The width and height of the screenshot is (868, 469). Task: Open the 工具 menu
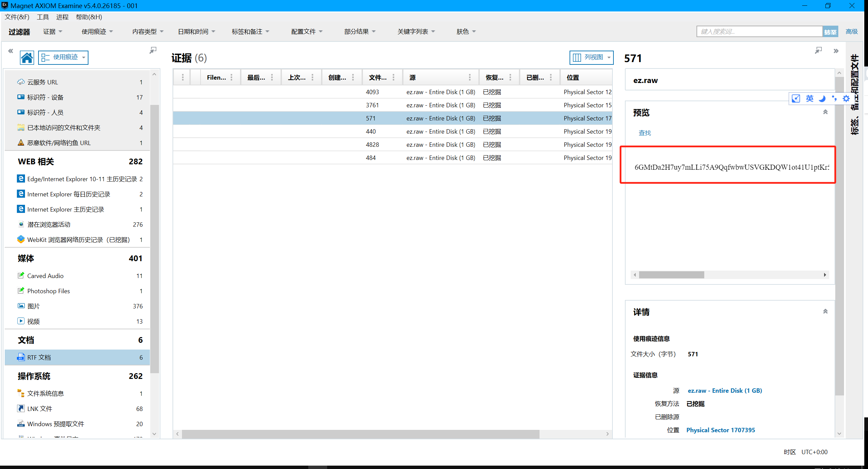pyautogui.click(x=43, y=17)
